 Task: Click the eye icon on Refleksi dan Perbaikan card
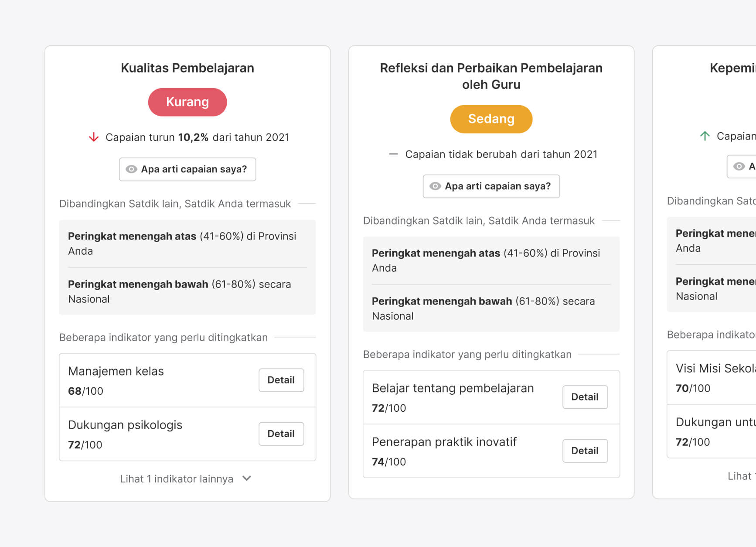coord(435,186)
